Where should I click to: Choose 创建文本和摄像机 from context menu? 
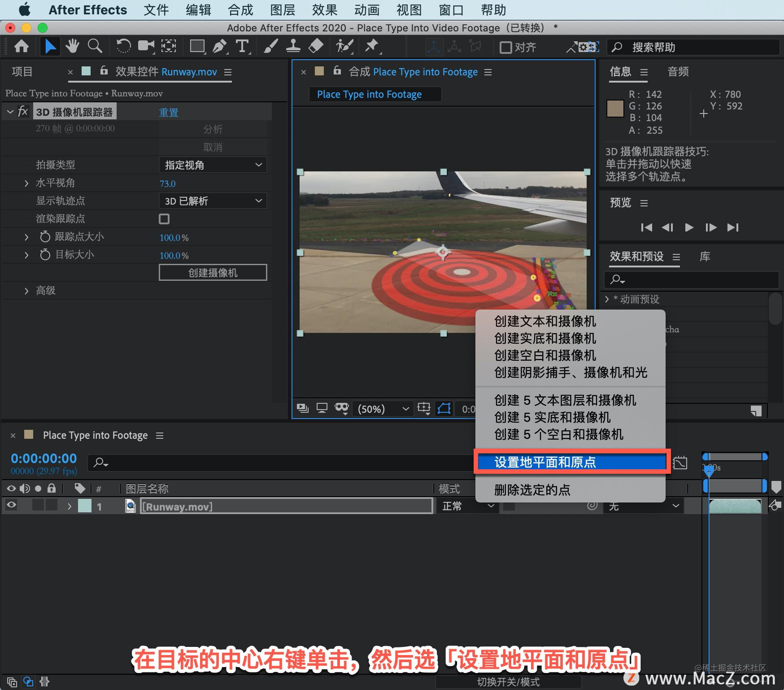click(570, 321)
